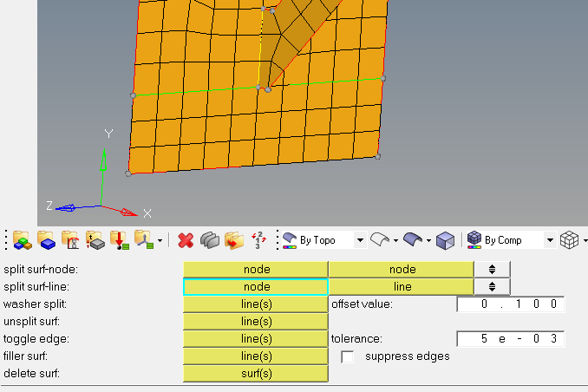This screenshot has width=588, height=392.
Task: Enable the suppress edges checkbox
Action: (x=347, y=356)
